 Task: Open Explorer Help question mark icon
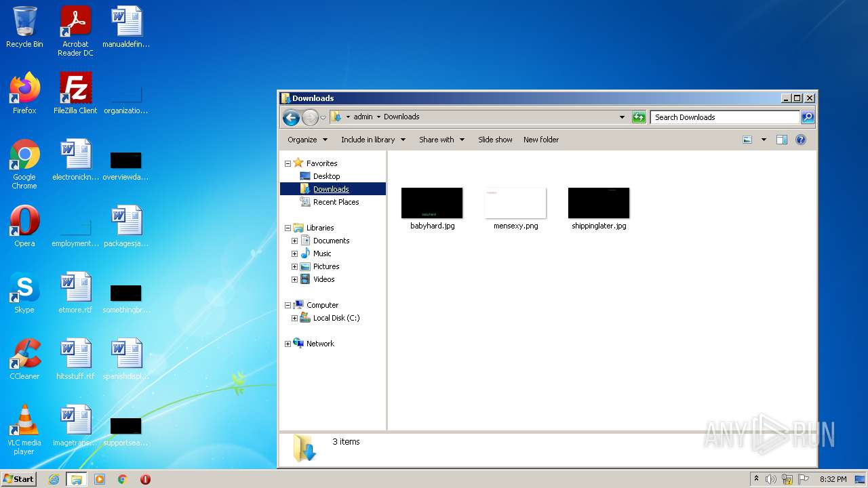pyautogui.click(x=801, y=140)
